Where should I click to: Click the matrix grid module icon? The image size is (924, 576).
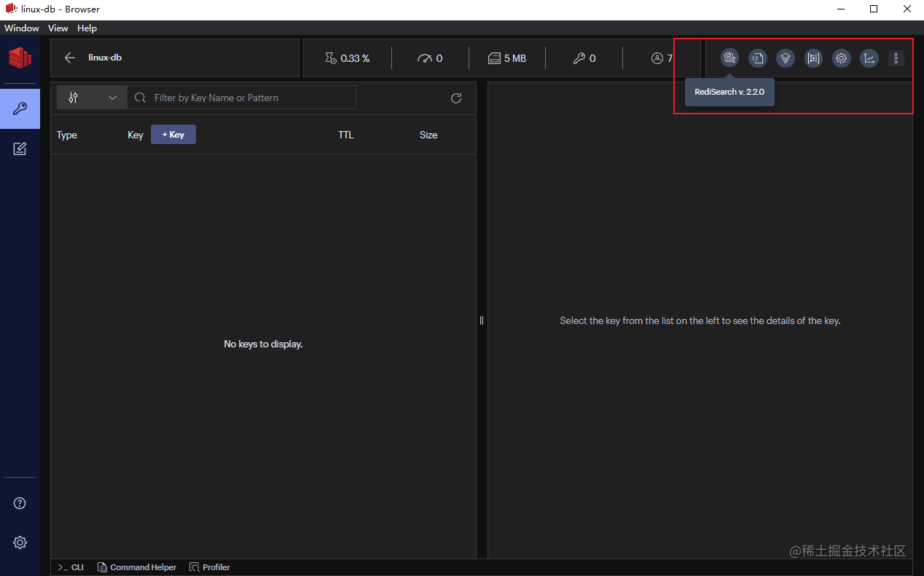coord(813,58)
